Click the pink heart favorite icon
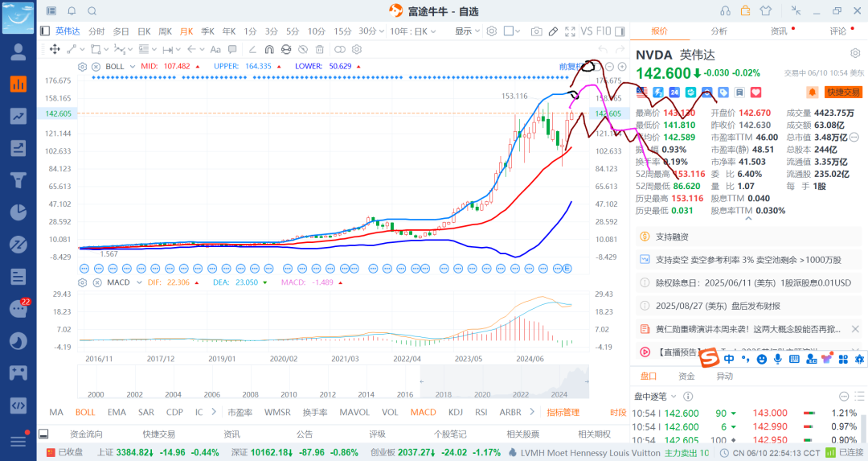 pyautogui.click(x=755, y=93)
